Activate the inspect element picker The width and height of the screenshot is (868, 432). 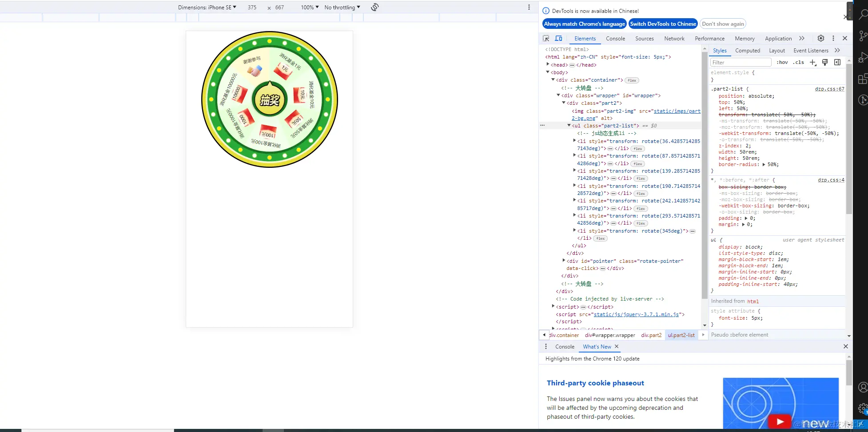pyautogui.click(x=546, y=38)
